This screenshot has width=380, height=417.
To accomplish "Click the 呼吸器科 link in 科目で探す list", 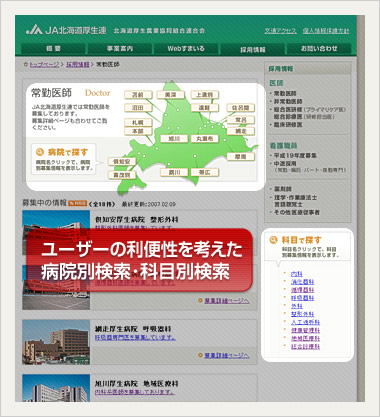I will [x=302, y=298].
